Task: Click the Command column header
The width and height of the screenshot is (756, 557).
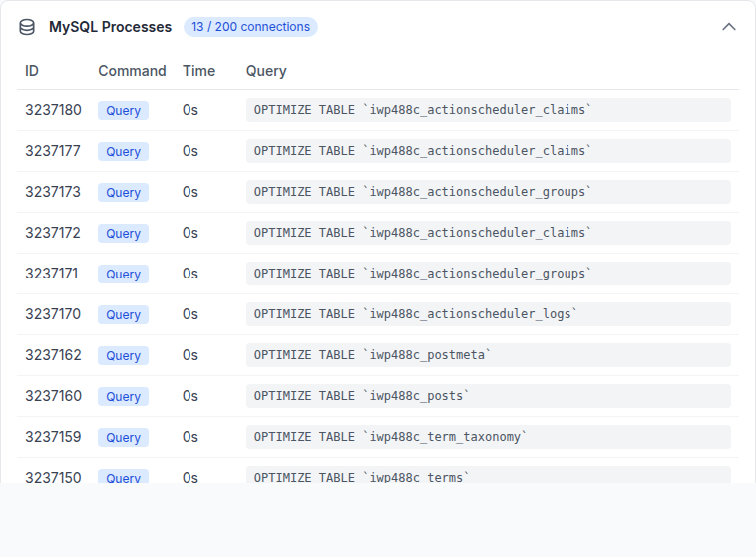Action: [132, 71]
